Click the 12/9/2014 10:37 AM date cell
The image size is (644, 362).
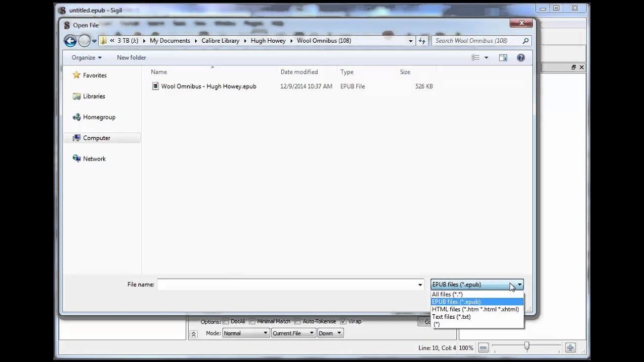[306, 86]
